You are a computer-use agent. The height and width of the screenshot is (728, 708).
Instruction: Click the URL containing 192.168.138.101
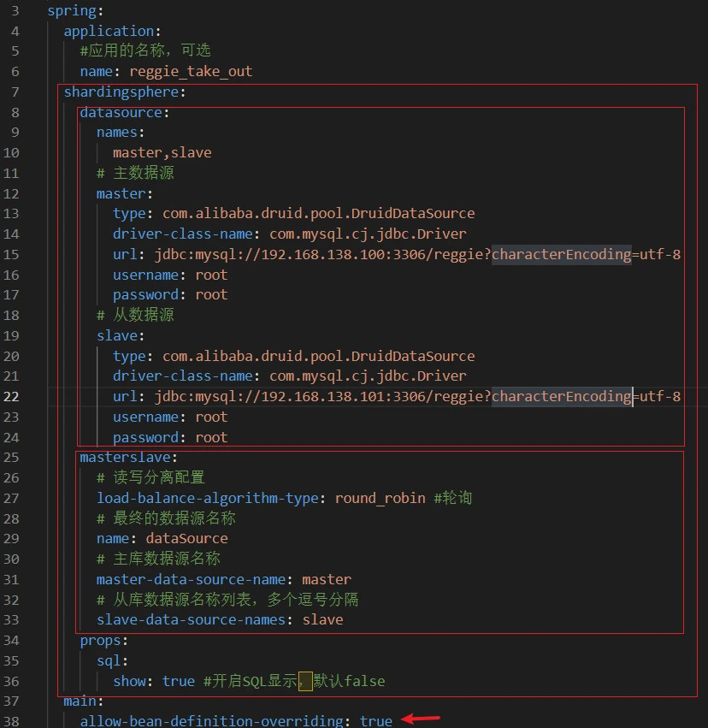point(417,396)
